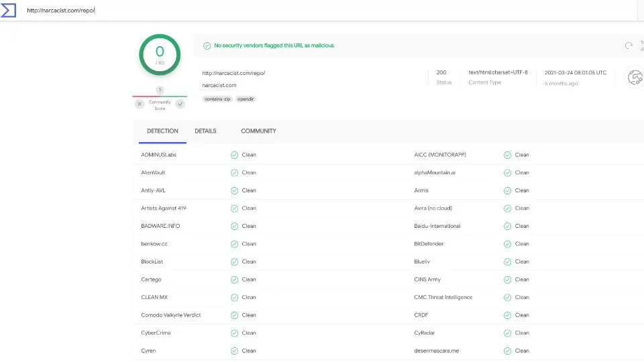
Task: Click the http://narcacist.com/repo/ URL text
Action: click(233, 73)
